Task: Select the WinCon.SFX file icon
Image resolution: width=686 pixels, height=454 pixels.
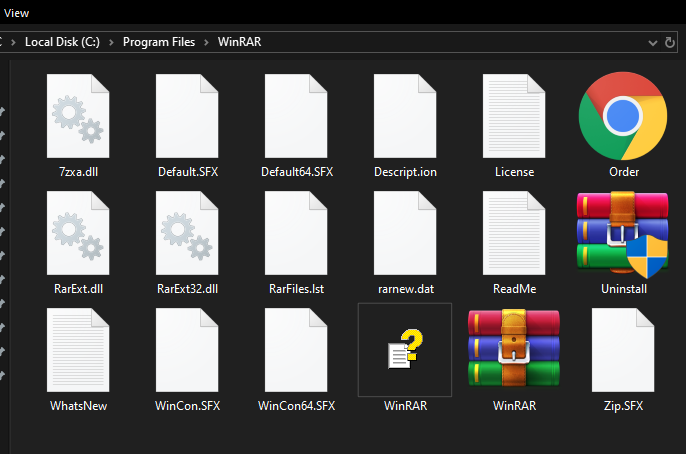Action: (x=187, y=350)
